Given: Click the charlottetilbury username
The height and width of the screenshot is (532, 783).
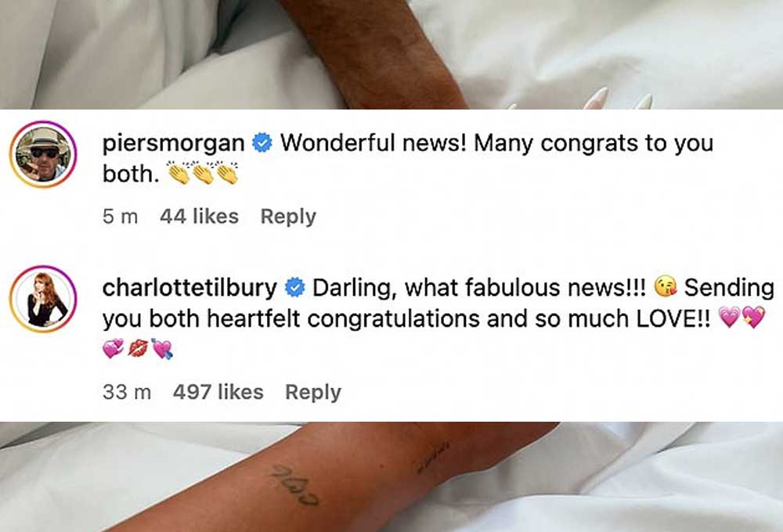Looking at the screenshot, I should point(189,288).
